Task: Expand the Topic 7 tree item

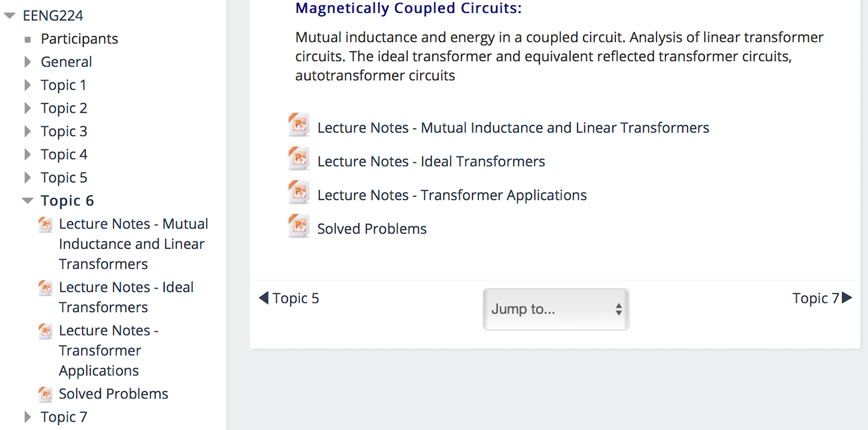Action: 28,417
